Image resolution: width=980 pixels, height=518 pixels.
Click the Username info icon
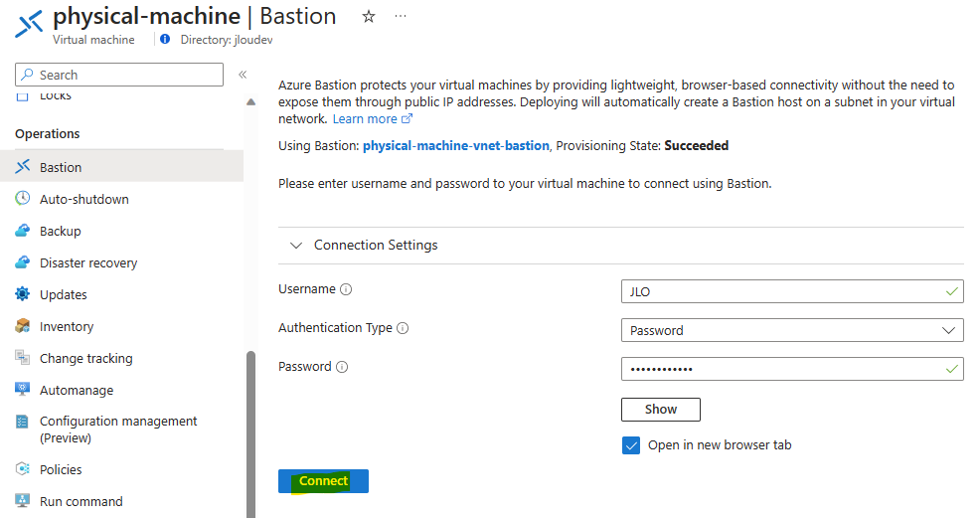346,289
